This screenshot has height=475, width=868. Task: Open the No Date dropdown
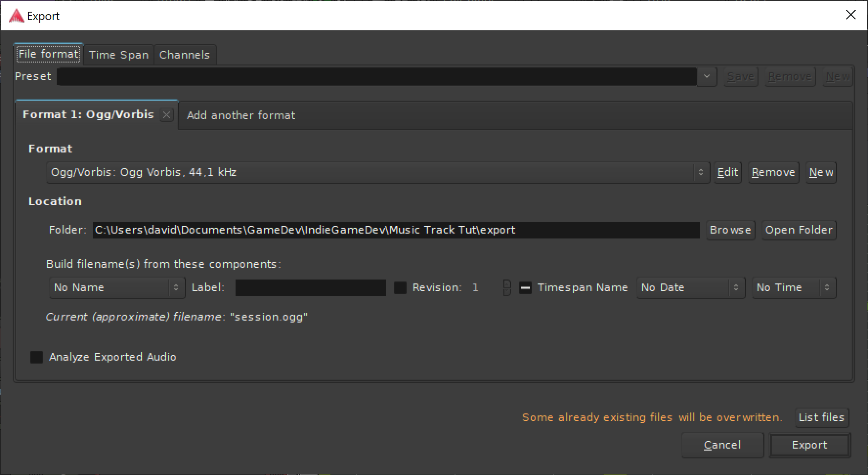tap(691, 288)
